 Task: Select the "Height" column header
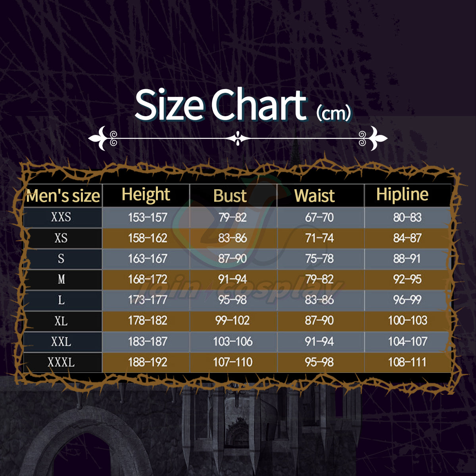coord(146,195)
